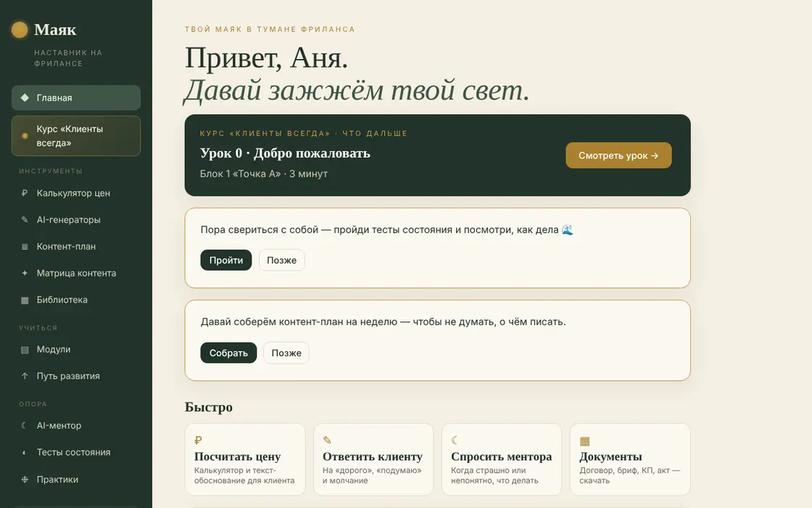Open AI-генераторы section
The width and height of the screenshot is (812, 508).
pyautogui.click(x=76, y=220)
